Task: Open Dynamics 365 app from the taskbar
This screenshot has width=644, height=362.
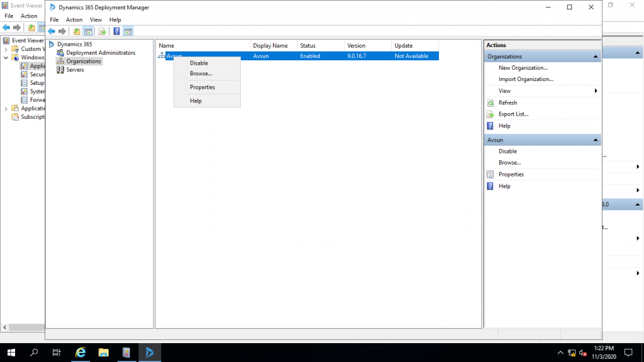Action: pos(150,353)
